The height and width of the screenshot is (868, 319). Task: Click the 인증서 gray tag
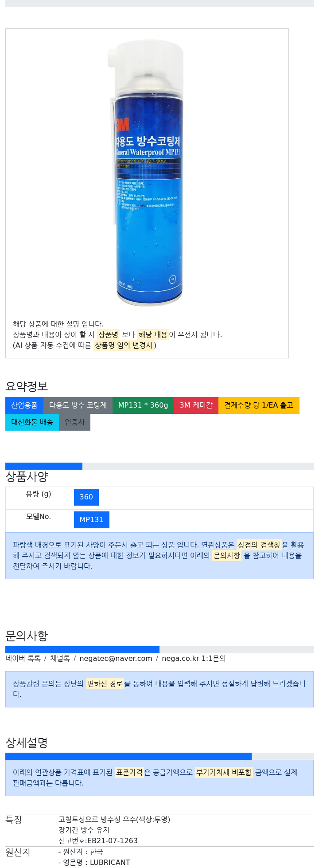click(74, 422)
